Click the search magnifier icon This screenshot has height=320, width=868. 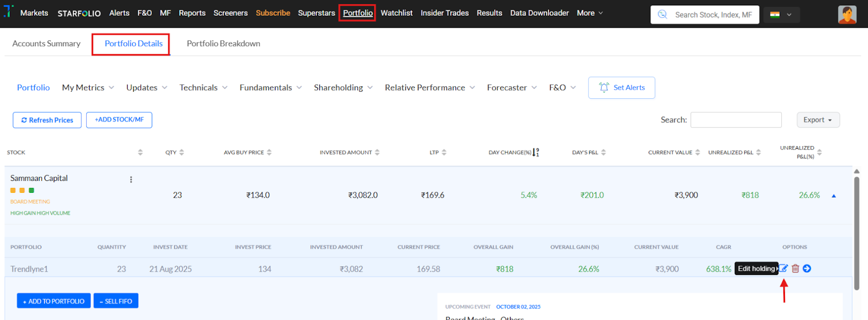point(662,15)
